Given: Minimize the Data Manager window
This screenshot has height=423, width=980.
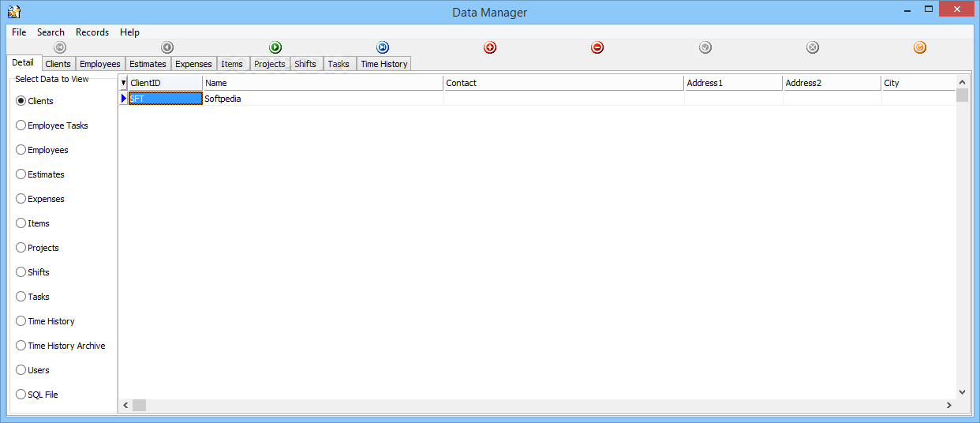Looking at the screenshot, I should pos(907,9).
